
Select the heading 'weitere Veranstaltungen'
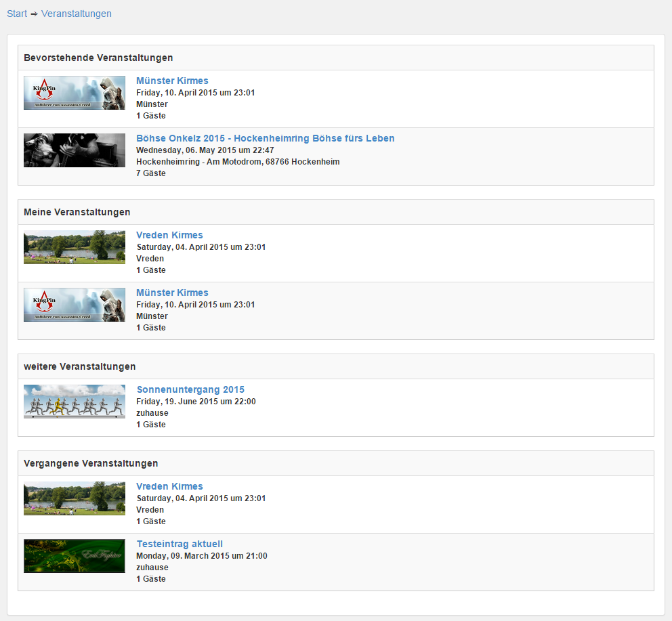pyautogui.click(x=80, y=366)
